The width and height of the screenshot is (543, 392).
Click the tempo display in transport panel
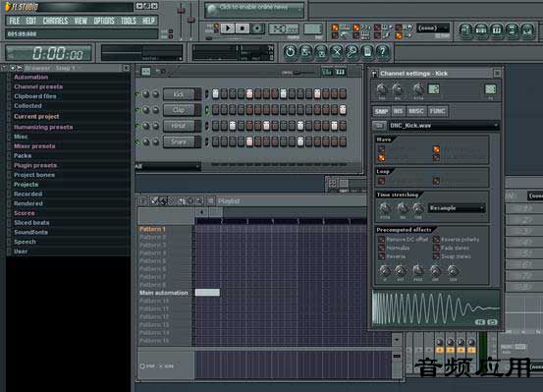point(284,28)
